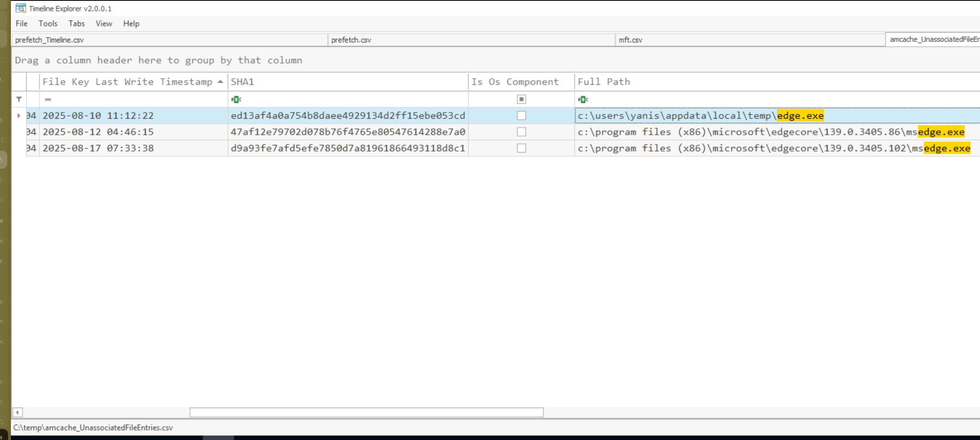Toggle Is Os Component checkbox for temp\edge.exe row
980x440 pixels.
(x=521, y=116)
